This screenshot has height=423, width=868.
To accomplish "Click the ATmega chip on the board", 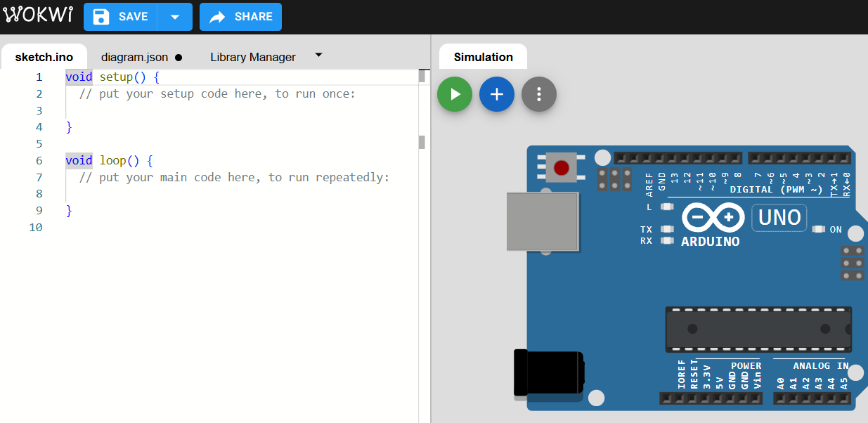I will [758, 329].
